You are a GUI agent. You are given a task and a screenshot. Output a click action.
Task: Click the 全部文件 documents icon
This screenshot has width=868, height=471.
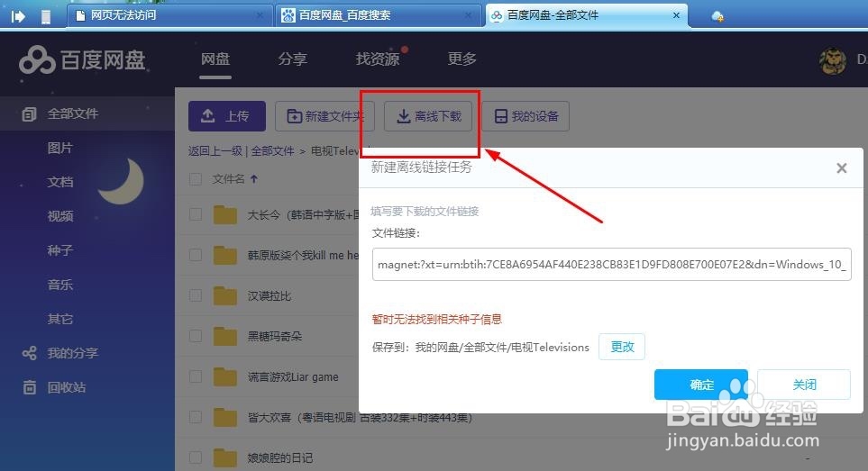point(29,113)
